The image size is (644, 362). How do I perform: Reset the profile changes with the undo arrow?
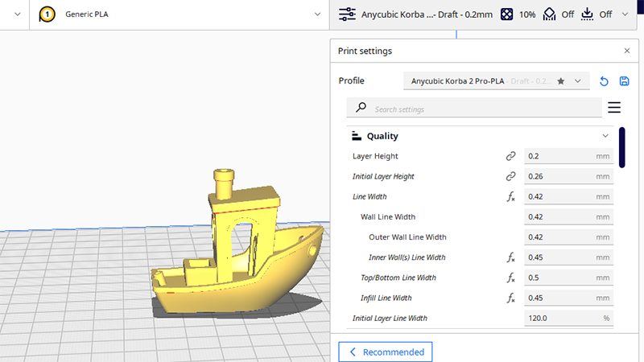[x=604, y=81]
